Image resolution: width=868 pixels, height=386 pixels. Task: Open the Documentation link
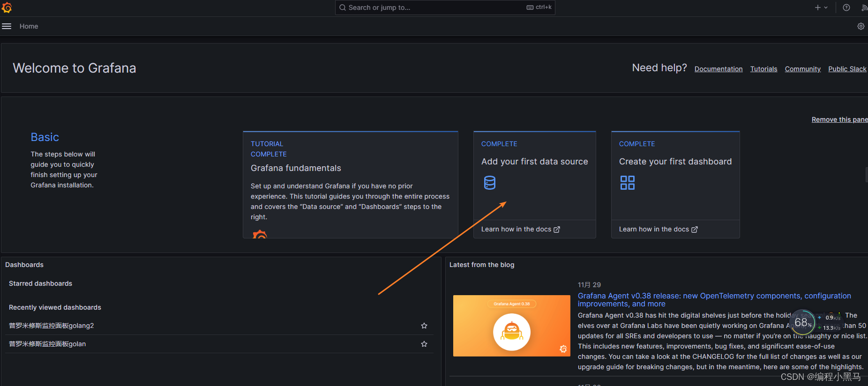[718, 69]
